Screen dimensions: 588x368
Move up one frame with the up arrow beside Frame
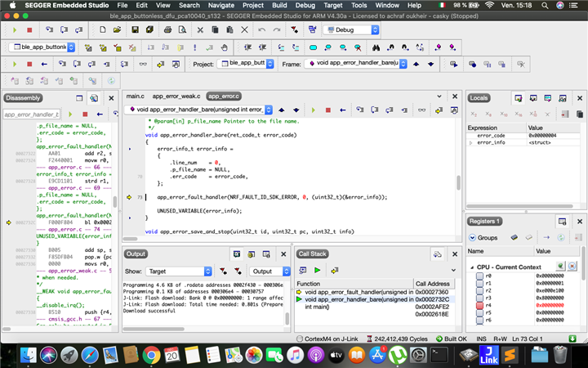point(416,65)
